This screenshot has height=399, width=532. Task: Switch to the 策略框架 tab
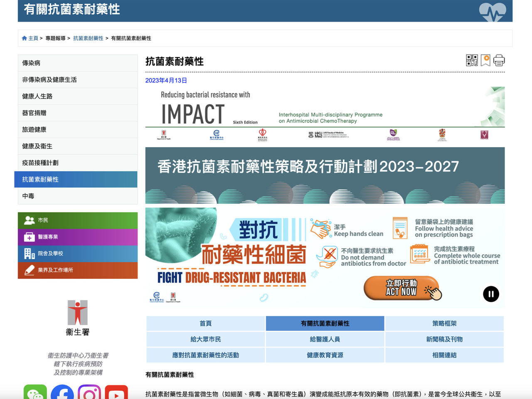[x=445, y=323]
